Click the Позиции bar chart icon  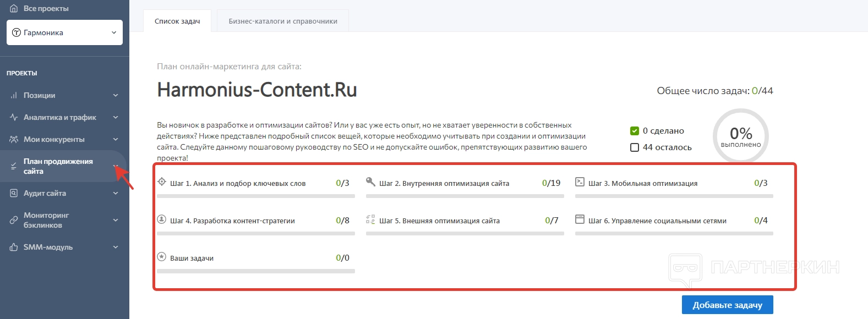(14, 96)
